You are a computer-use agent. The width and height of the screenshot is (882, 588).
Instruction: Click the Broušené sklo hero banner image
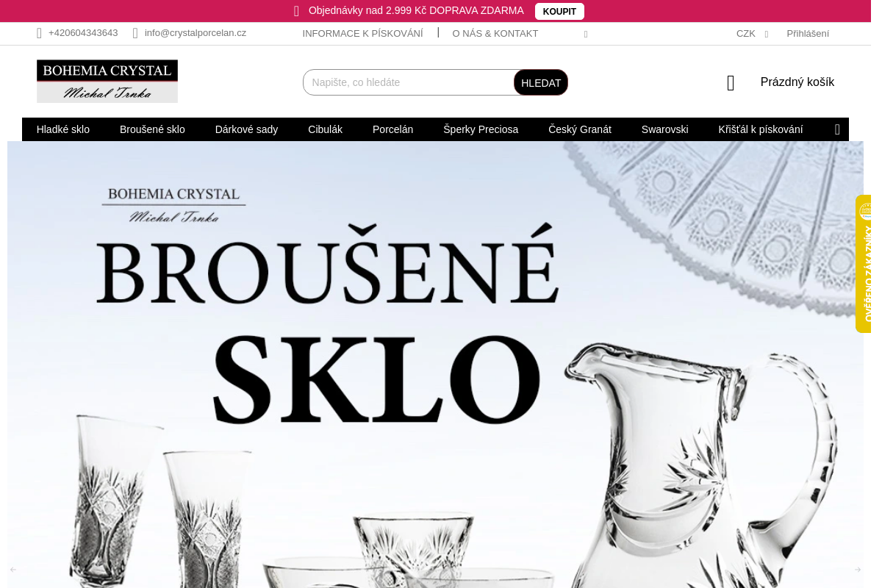coord(435,365)
